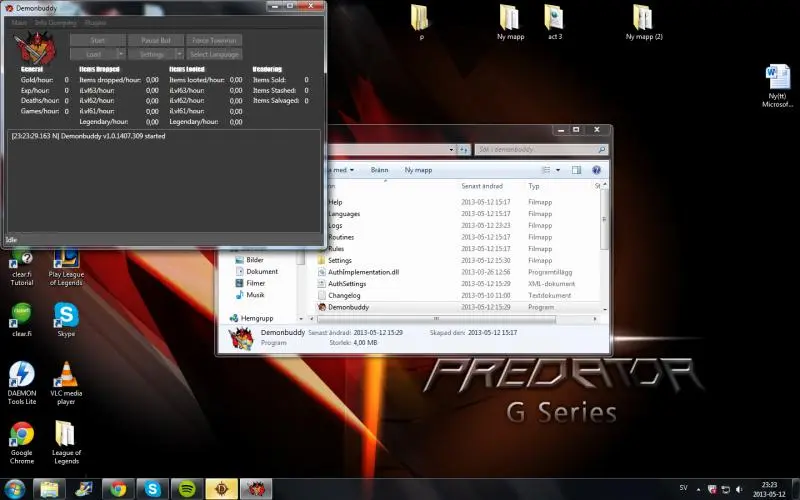Click the Load profile button
The width and height of the screenshot is (800, 500).
[x=93, y=54]
